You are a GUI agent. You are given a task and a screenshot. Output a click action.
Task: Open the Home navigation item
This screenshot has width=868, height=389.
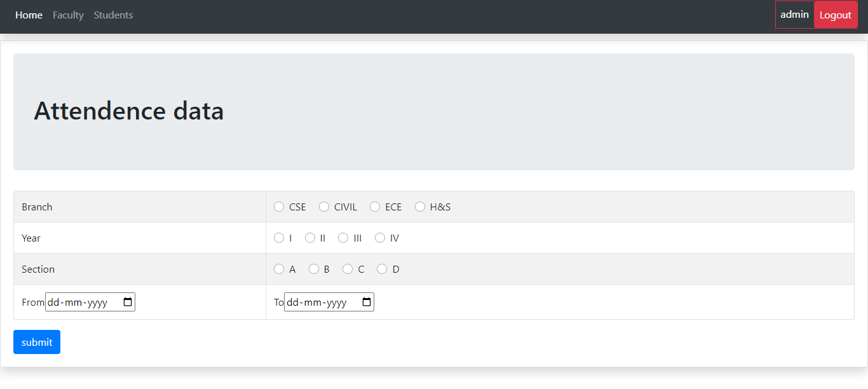pos(29,15)
